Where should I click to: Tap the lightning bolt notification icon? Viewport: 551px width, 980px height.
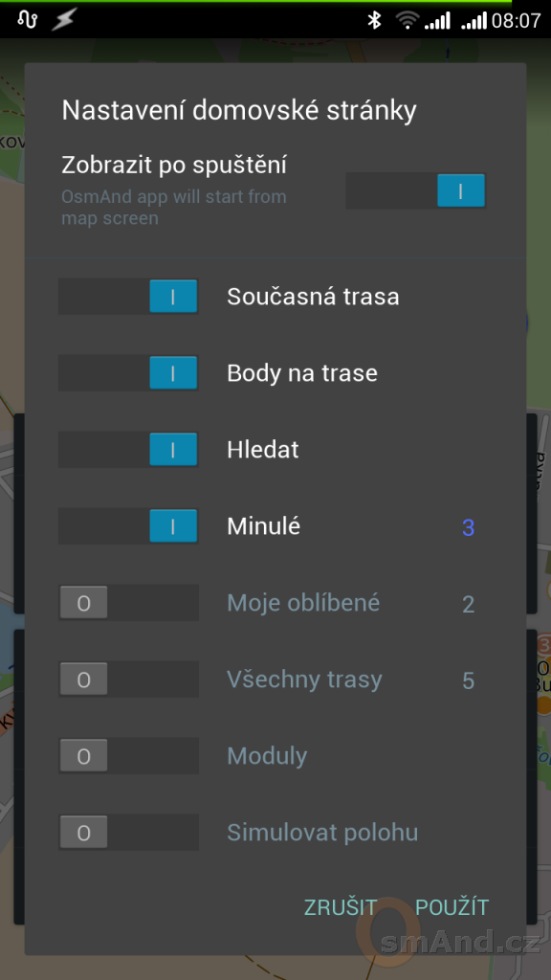(x=64, y=21)
